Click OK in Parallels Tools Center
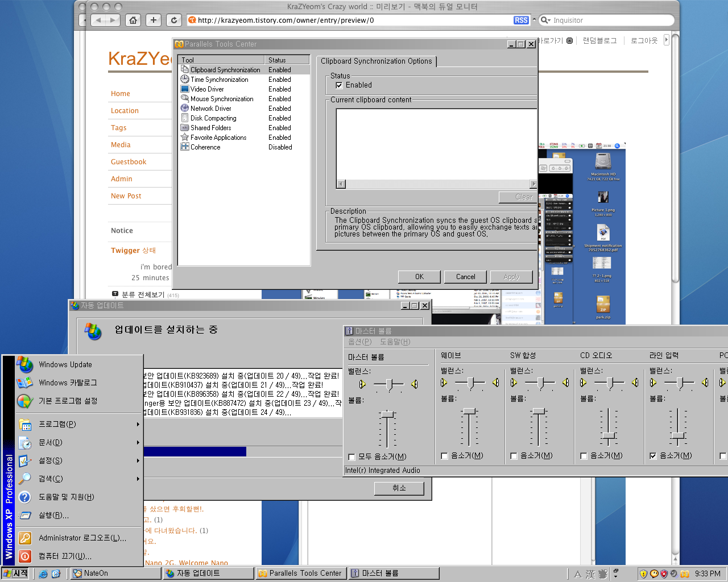The height and width of the screenshot is (582, 728). [419, 277]
